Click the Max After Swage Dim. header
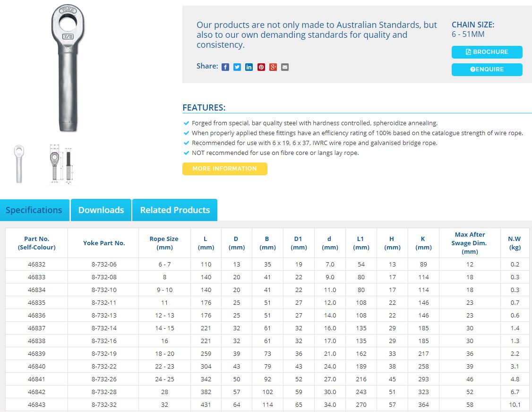This screenshot has height=412, width=532. pyautogui.click(x=470, y=243)
